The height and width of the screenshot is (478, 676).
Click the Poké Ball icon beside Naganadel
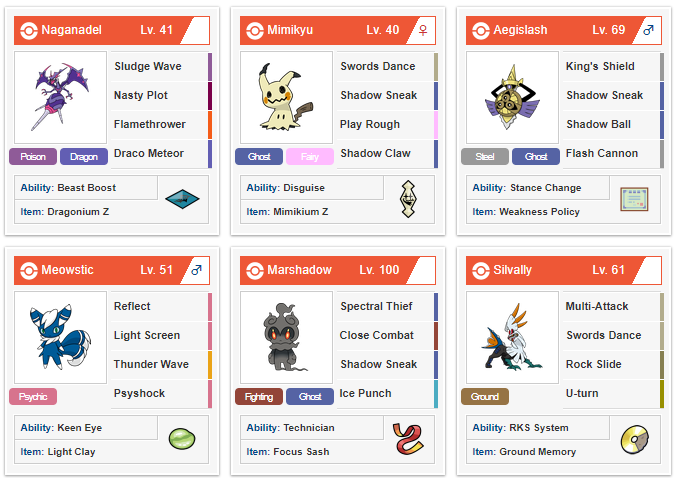click(29, 31)
